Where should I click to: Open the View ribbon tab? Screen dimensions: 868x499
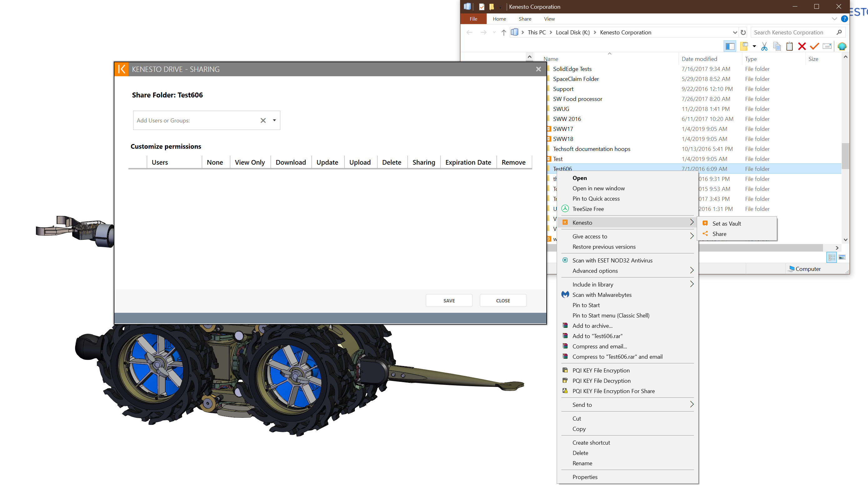(549, 19)
